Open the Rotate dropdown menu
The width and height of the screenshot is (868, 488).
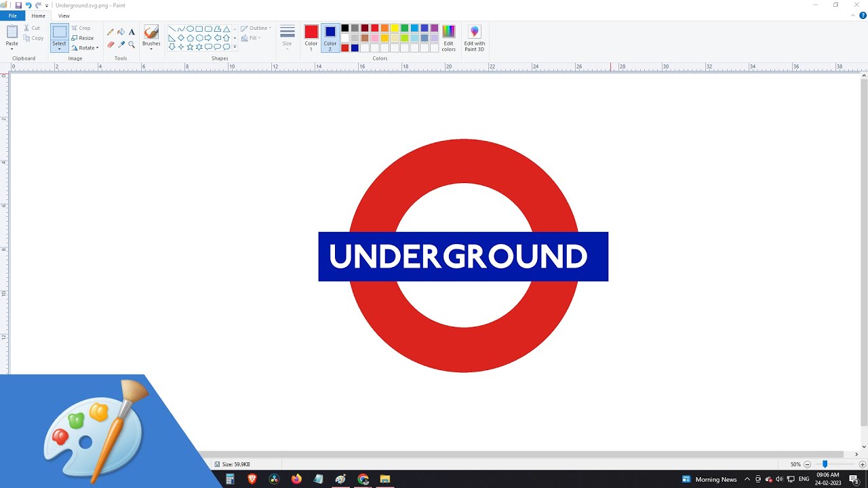85,48
